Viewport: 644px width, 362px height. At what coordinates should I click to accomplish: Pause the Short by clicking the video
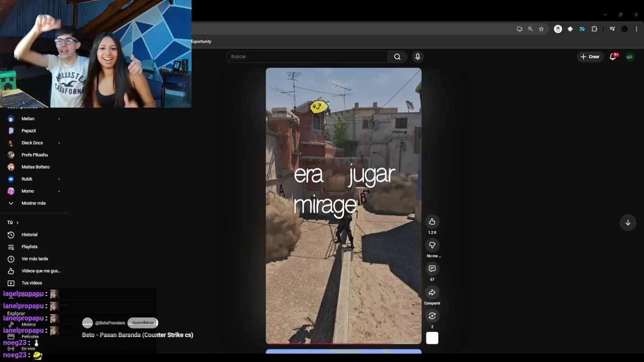[344, 206]
